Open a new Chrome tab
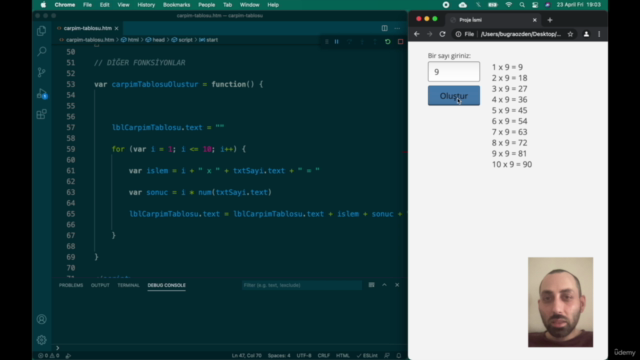The width and height of the screenshot is (640, 360). click(x=550, y=20)
